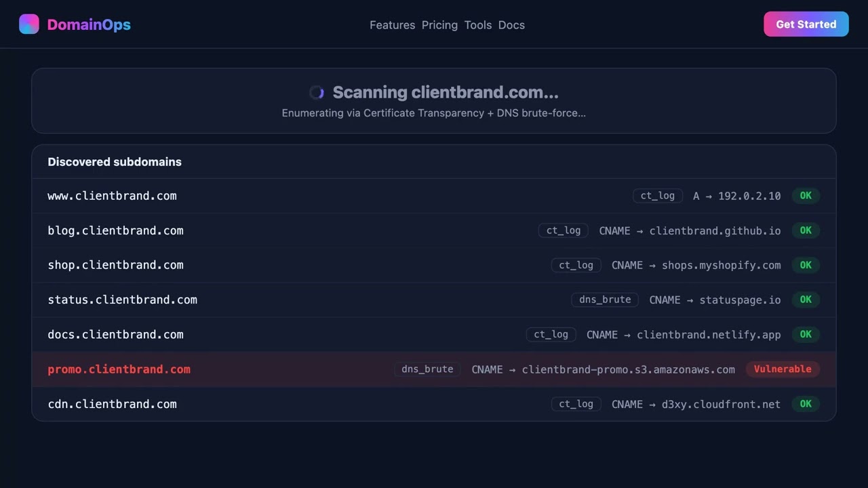Image resolution: width=868 pixels, height=488 pixels.
Task: Click OK badge for blog.clientbrand.com
Action: [806, 230]
